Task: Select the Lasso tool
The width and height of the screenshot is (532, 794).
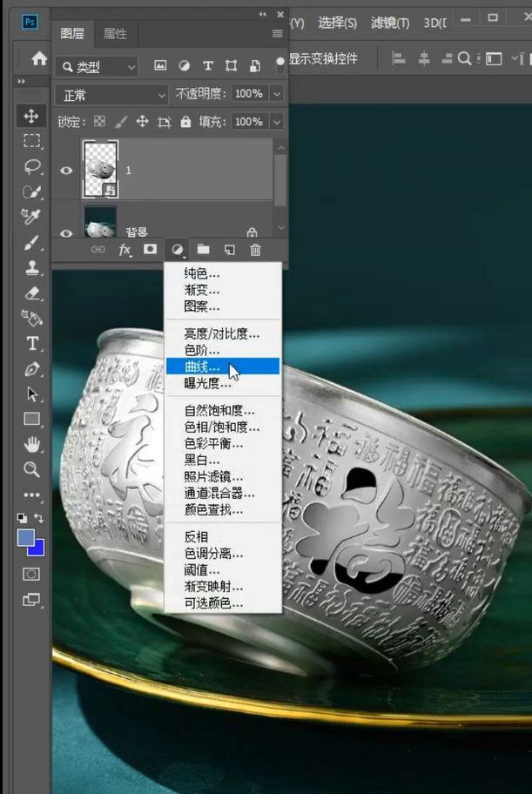Action: 31,166
